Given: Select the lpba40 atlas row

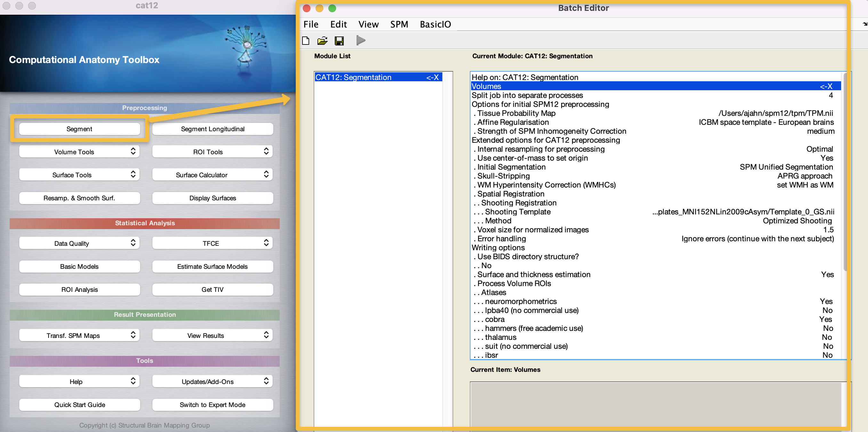Looking at the screenshot, I should click(x=656, y=310).
